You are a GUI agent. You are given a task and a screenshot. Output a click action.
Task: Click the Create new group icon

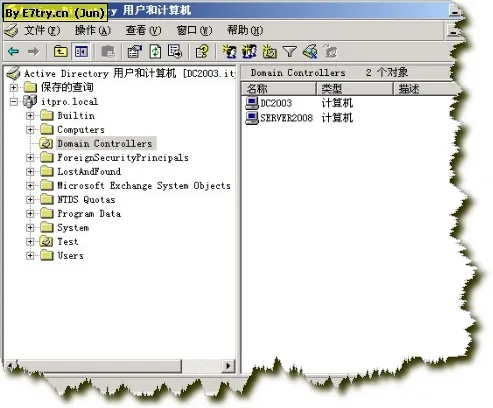pyautogui.click(x=249, y=51)
